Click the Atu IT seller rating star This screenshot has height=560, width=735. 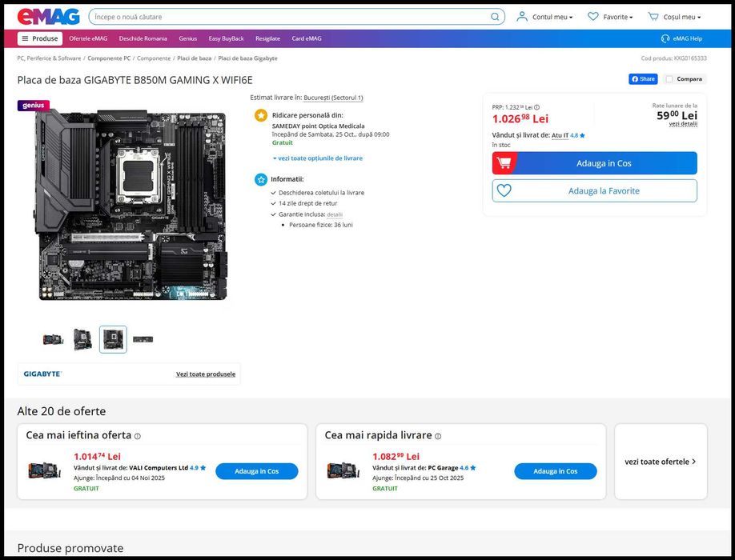click(582, 135)
